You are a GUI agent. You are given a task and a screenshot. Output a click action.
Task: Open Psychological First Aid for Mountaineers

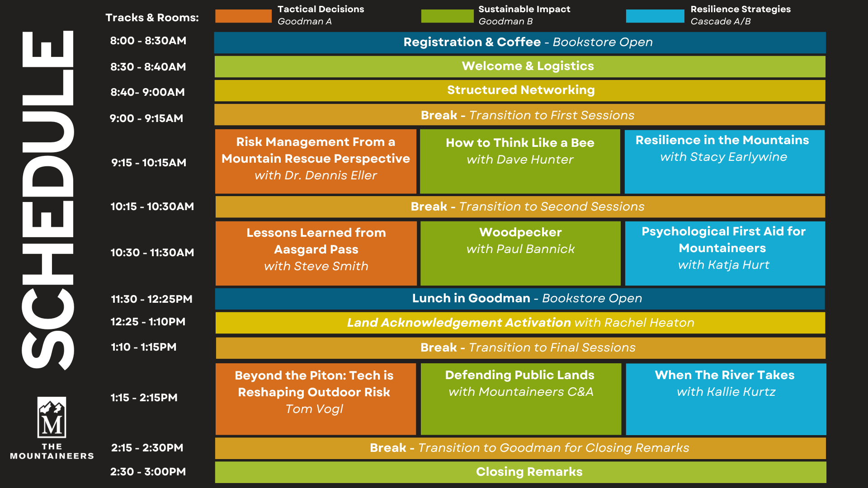(x=725, y=253)
